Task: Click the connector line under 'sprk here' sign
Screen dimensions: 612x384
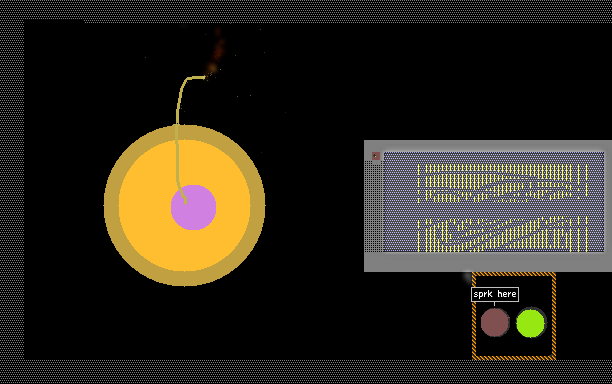Action: tap(495, 304)
